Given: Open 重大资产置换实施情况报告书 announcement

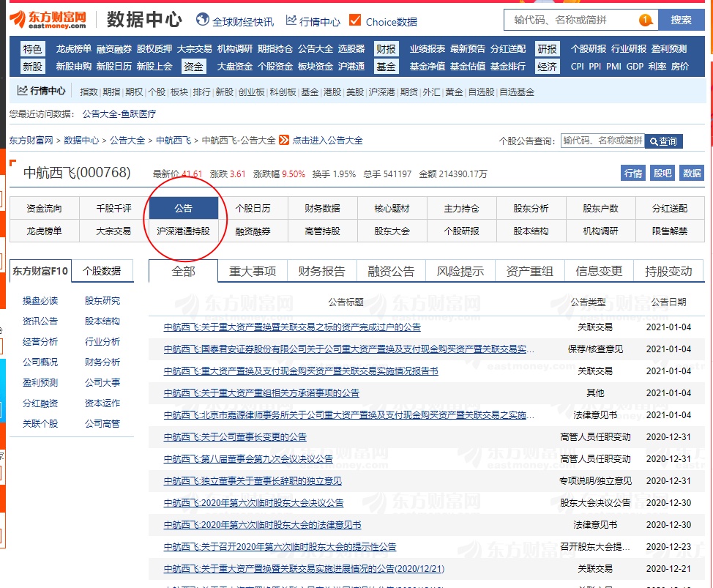Looking at the screenshot, I should pyautogui.click(x=301, y=371).
